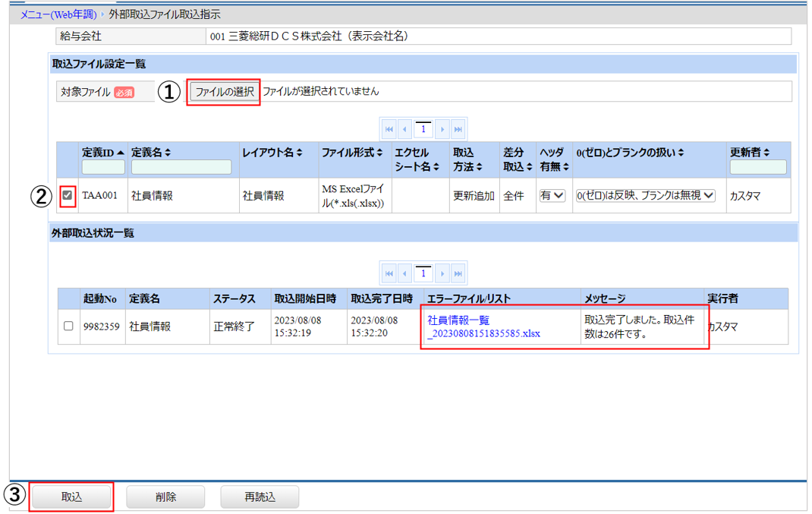Open メニュー(Web年調) breadcrumb link
Screen dimensions: 812x514
tap(58, 14)
